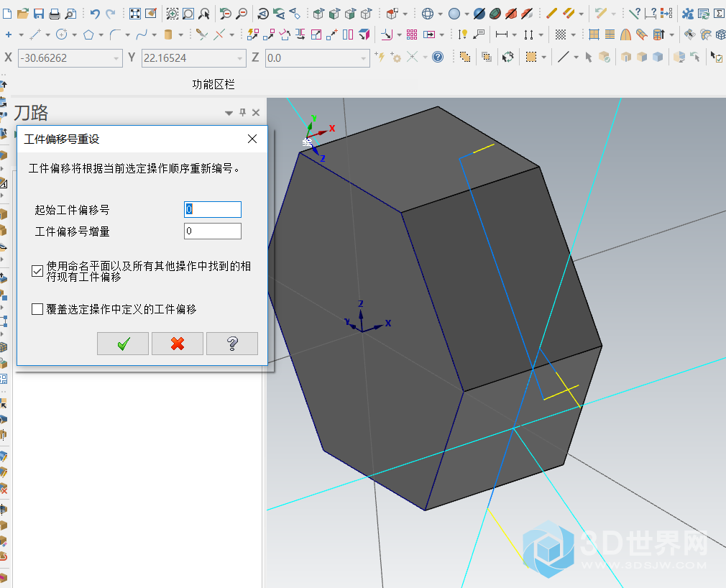Open help with the question mark button
726x588 pixels.
(x=232, y=344)
